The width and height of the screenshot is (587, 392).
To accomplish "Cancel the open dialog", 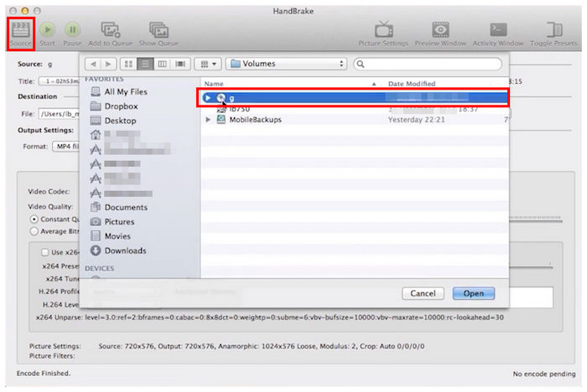I will [x=423, y=294].
